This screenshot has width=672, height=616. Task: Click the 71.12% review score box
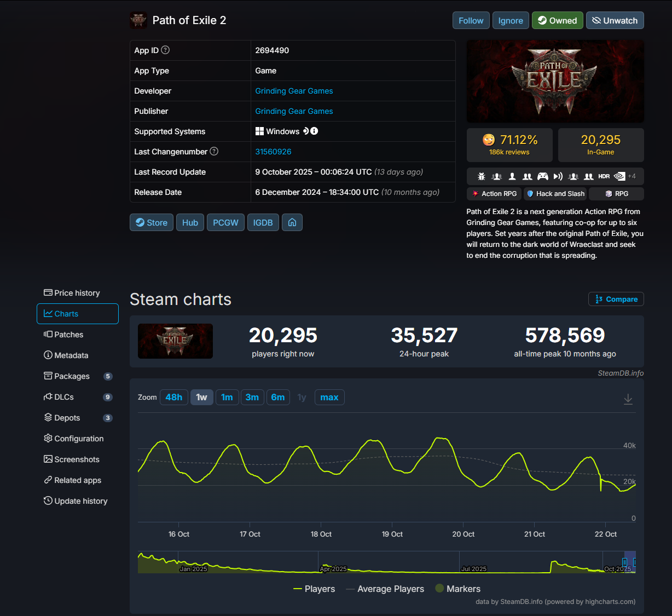point(509,145)
